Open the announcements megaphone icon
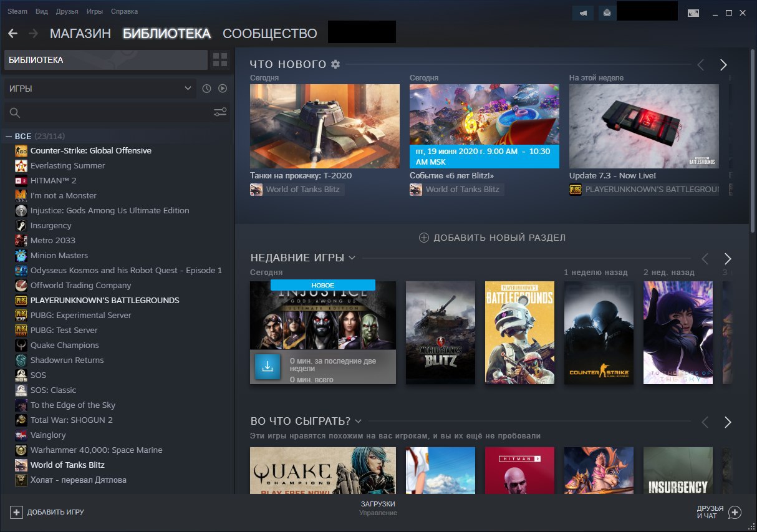The width and height of the screenshot is (757, 532). [583, 12]
